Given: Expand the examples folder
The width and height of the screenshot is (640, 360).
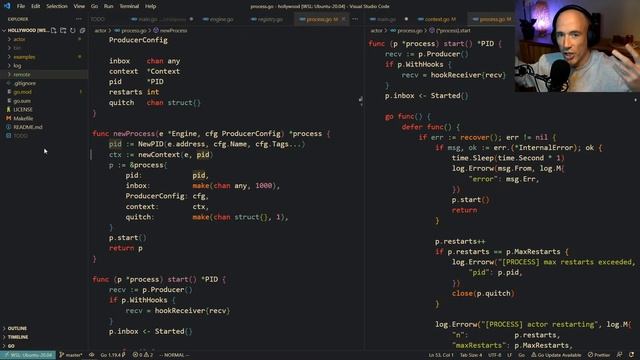Looking at the screenshot, I should tap(44, 57).
